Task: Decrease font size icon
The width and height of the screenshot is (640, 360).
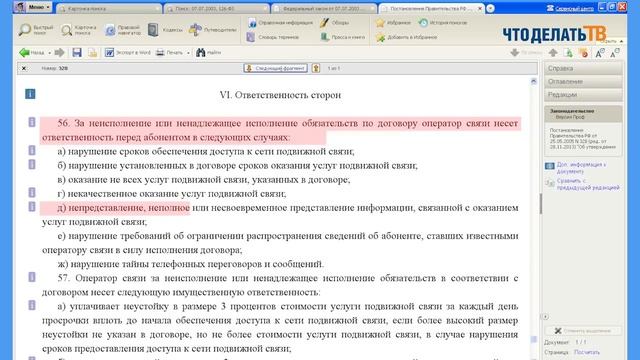Action: coord(615,53)
